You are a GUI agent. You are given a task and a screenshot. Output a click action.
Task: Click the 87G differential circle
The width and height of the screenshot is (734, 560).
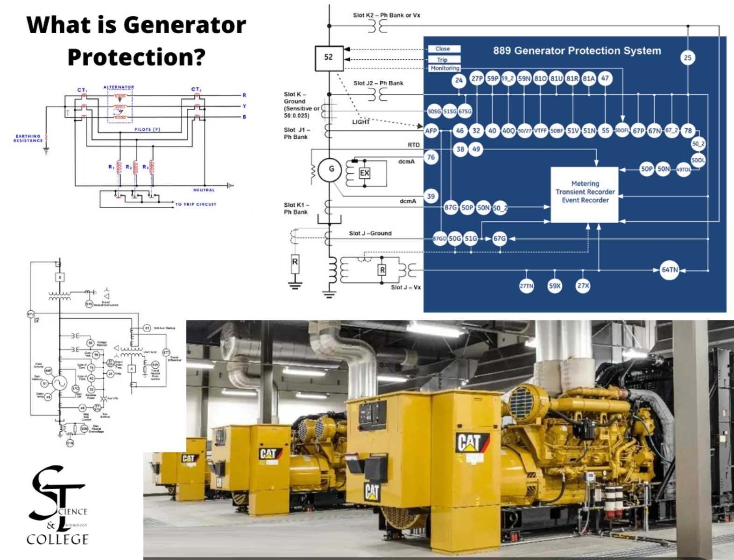coord(450,208)
